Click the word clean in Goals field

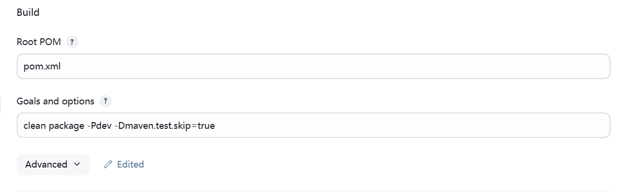tap(34, 126)
